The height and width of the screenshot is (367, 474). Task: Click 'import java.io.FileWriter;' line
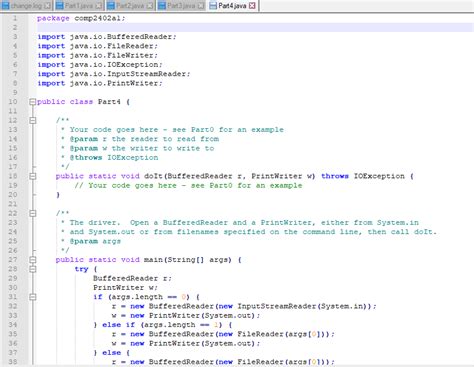click(x=97, y=55)
